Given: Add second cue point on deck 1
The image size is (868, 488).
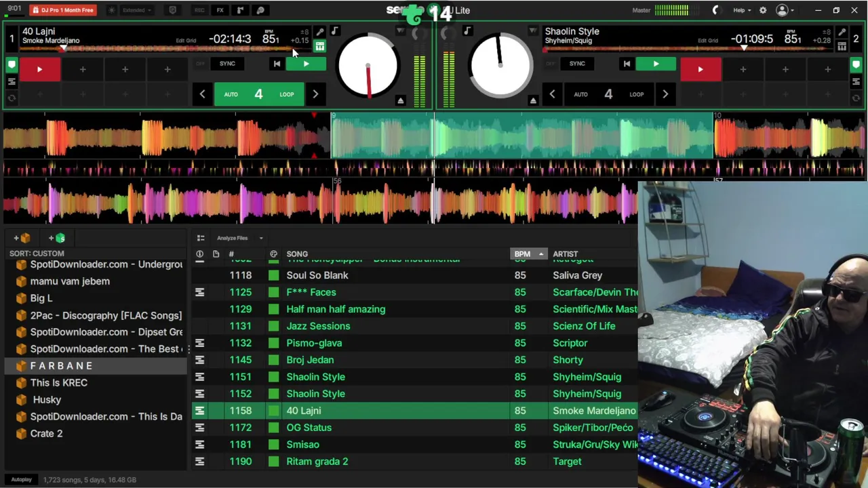Looking at the screenshot, I should [83, 69].
